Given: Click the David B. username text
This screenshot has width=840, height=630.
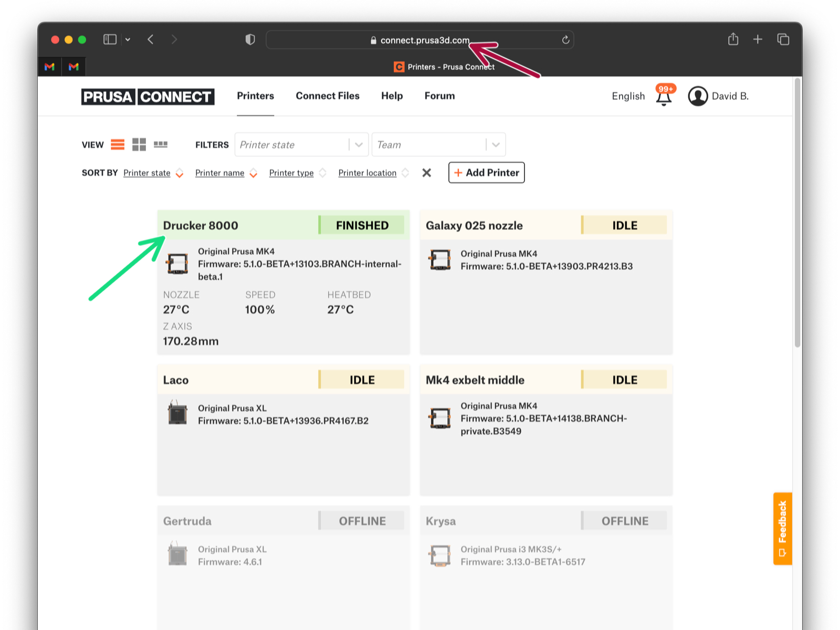Looking at the screenshot, I should click(x=730, y=96).
